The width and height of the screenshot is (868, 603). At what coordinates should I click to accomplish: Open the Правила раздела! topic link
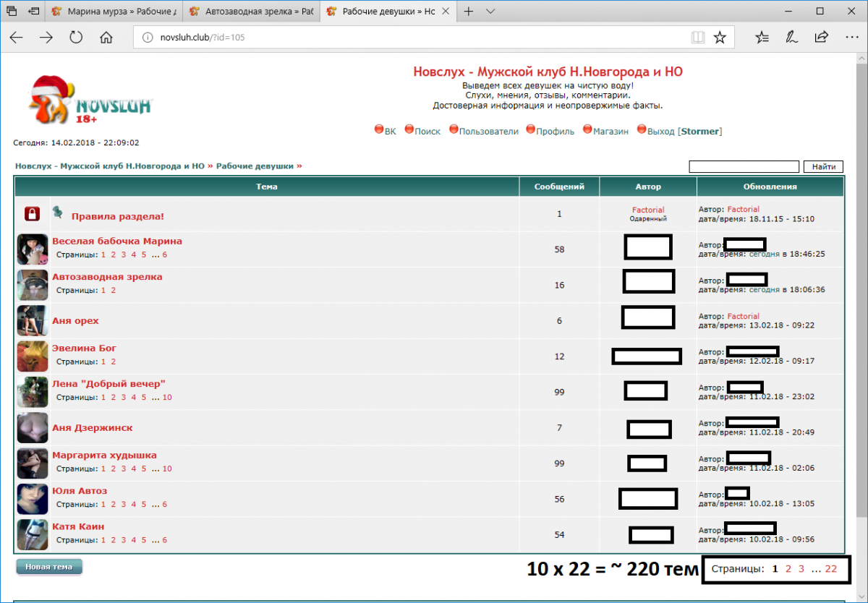click(117, 216)
